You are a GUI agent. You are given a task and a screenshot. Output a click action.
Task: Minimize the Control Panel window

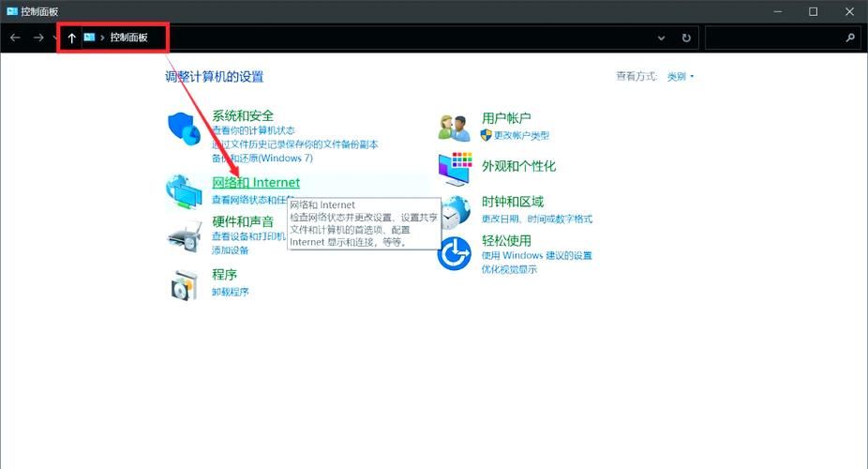click(778, 11)
